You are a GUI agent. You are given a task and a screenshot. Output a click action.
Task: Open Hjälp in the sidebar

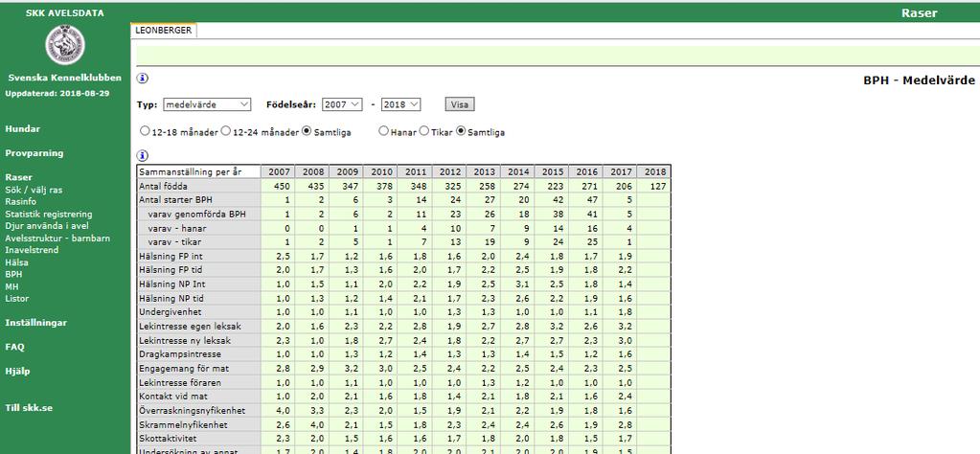click(17, 371)
